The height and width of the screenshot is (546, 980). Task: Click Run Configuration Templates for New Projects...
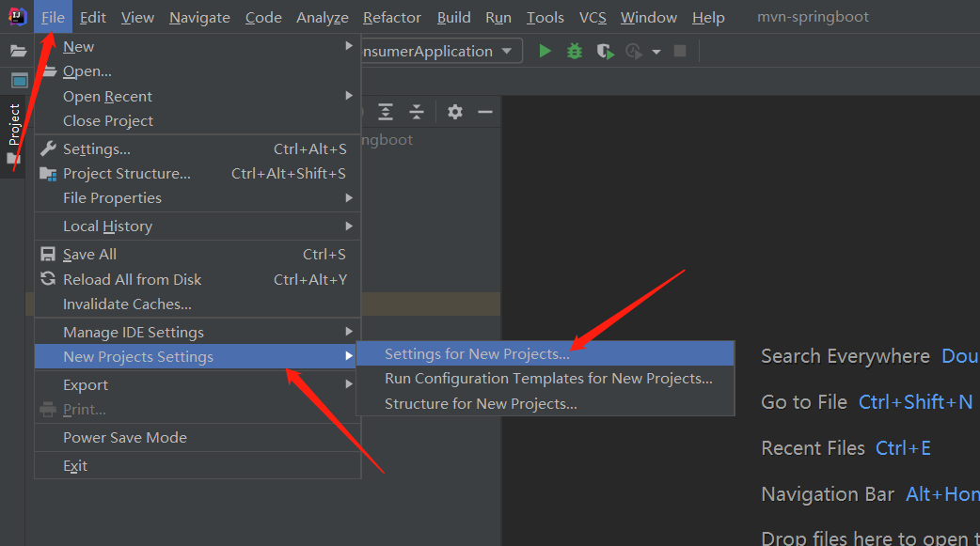click(545, 379)
